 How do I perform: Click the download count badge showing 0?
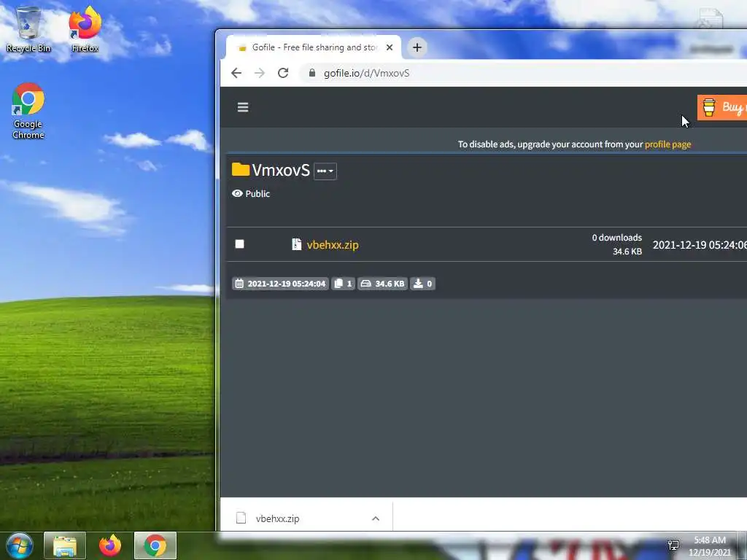pos(422,284)
